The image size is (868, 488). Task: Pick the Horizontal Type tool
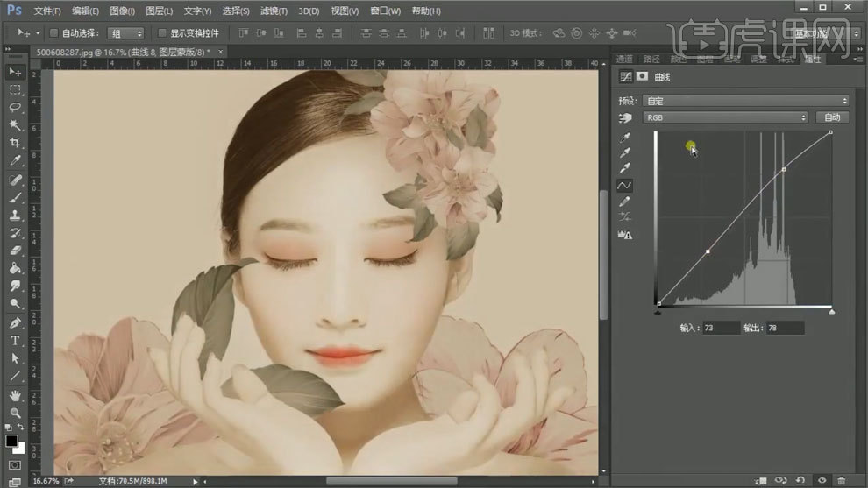(15, 341)
